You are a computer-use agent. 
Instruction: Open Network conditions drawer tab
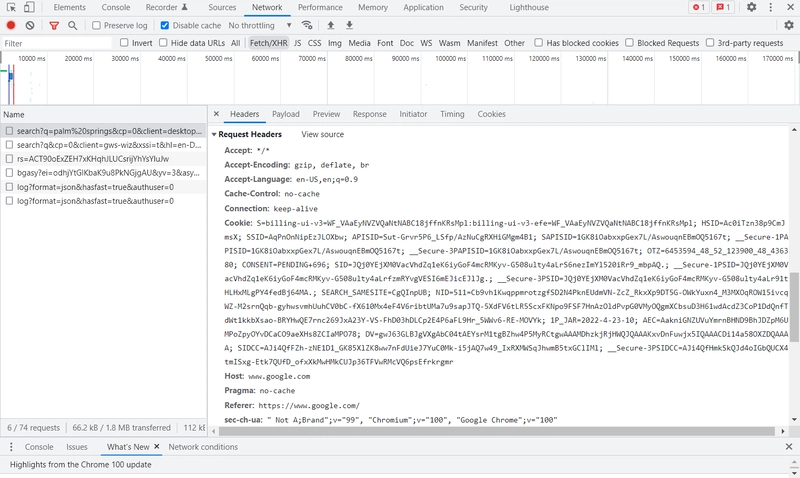(x=203, y=447)
